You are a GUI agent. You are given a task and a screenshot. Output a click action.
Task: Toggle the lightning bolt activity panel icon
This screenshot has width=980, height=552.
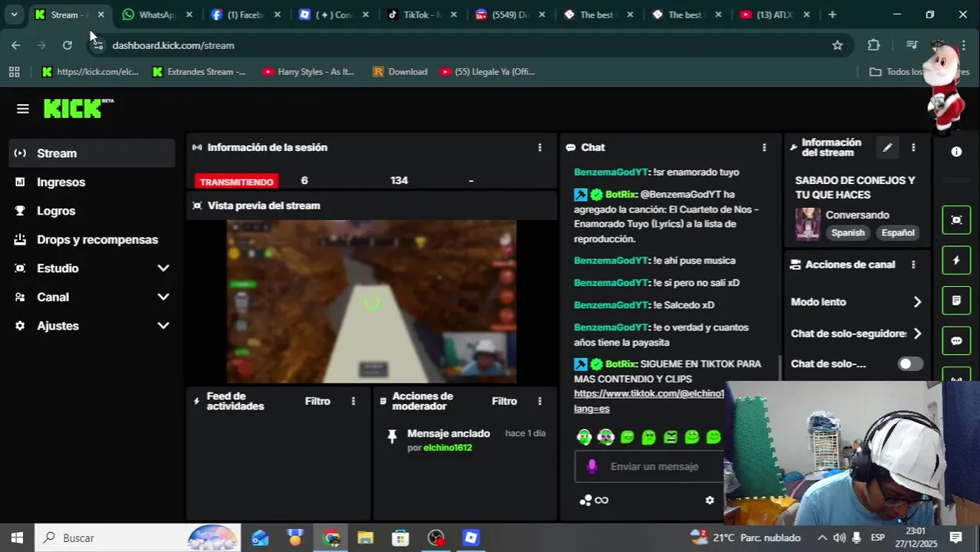pyautogui.click(x=956, y=261)
